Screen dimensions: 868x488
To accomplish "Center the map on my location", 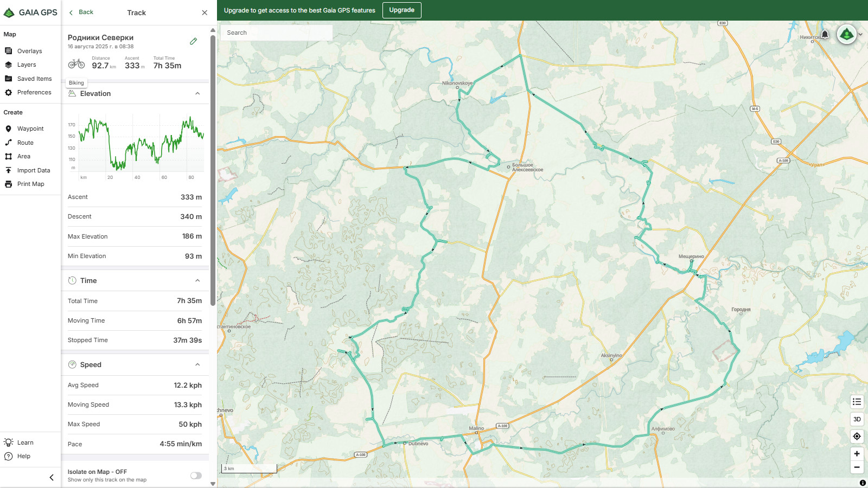I will tap(857, 436).
